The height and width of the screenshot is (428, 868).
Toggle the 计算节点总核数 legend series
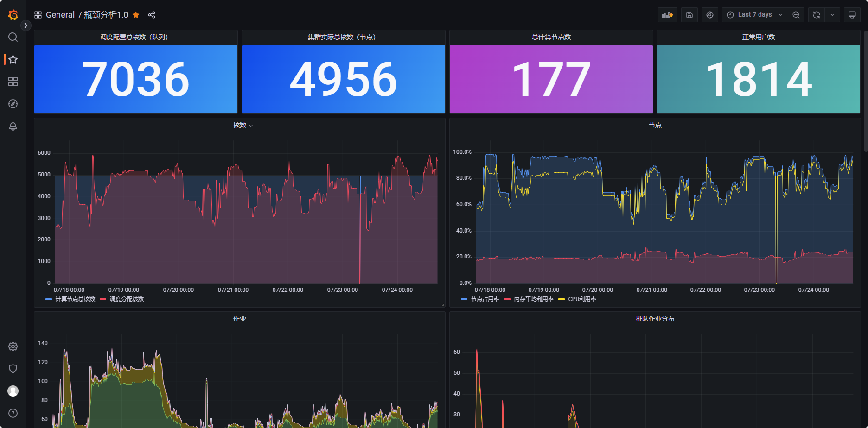[75, 299]
